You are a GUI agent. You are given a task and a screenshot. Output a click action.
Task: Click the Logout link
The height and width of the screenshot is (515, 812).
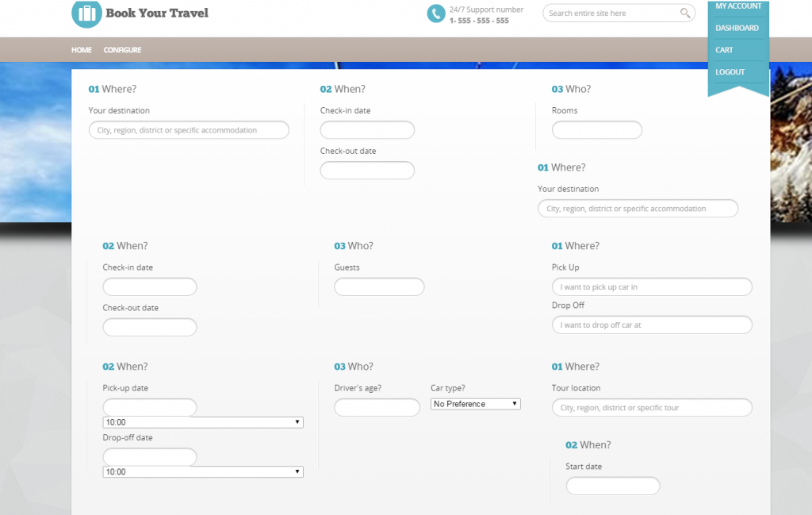point(730,72)
